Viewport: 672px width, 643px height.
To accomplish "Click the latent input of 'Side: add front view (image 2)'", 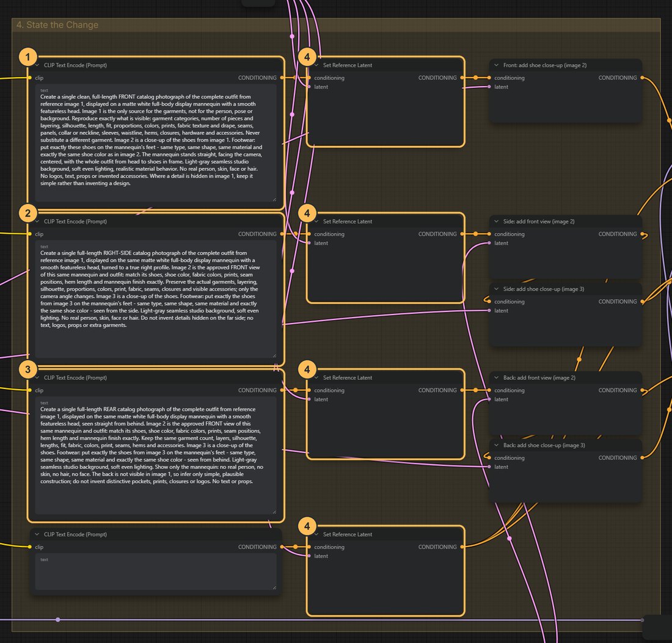I will [489, 243].
